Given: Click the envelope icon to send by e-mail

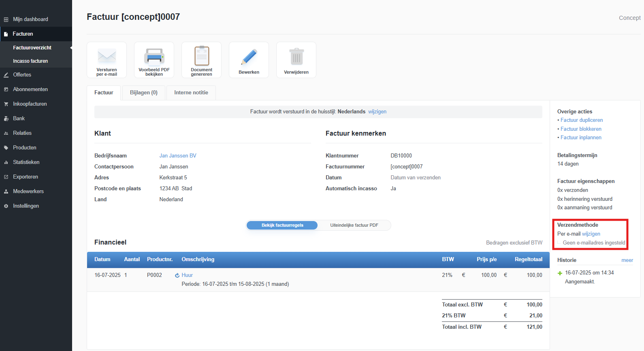Looking at the screenshot, I should (x=107, y=57).
